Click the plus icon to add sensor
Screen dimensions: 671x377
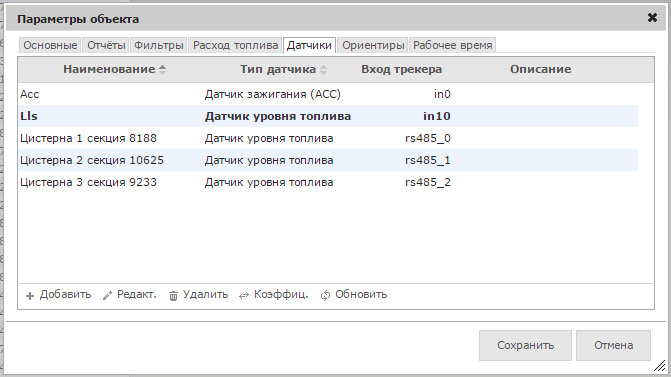pos(30,296)
